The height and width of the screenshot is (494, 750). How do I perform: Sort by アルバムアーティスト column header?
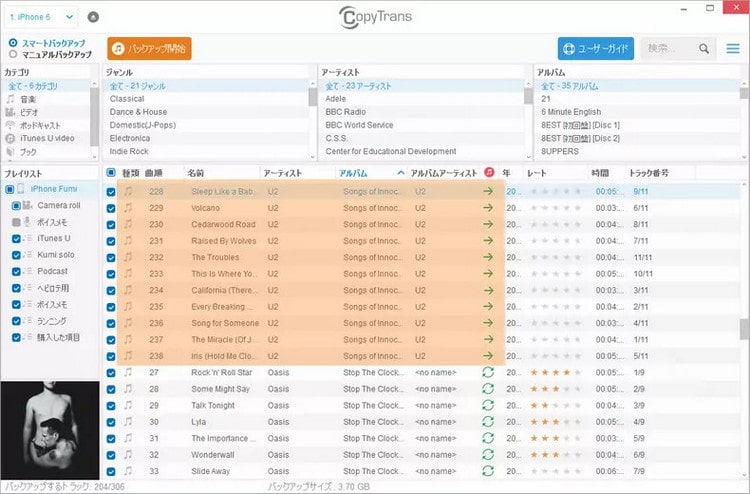pyautogui.click(x=444, y=173)
